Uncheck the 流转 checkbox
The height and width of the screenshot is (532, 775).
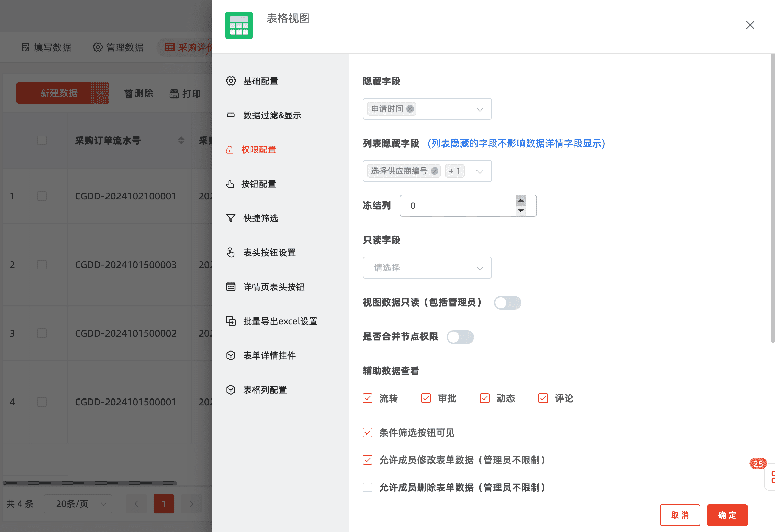(368, 398)
